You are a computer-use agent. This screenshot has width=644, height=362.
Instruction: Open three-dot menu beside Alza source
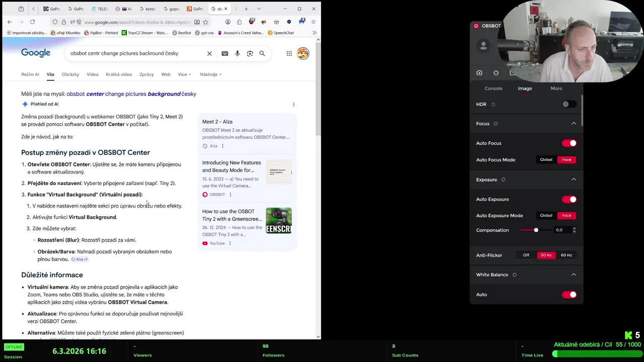[222, 146]
